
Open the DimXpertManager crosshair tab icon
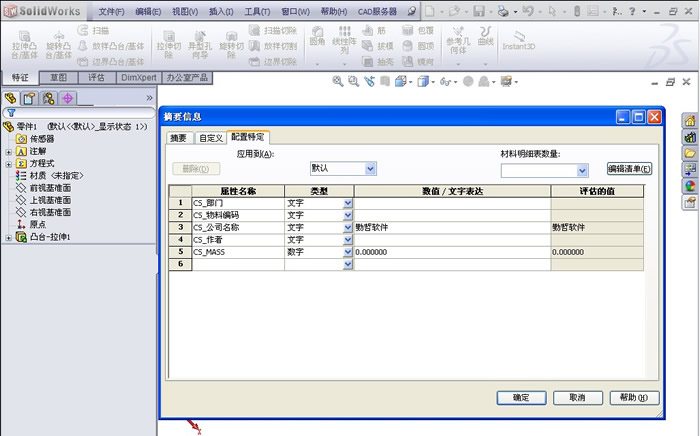tap(67, 98)
